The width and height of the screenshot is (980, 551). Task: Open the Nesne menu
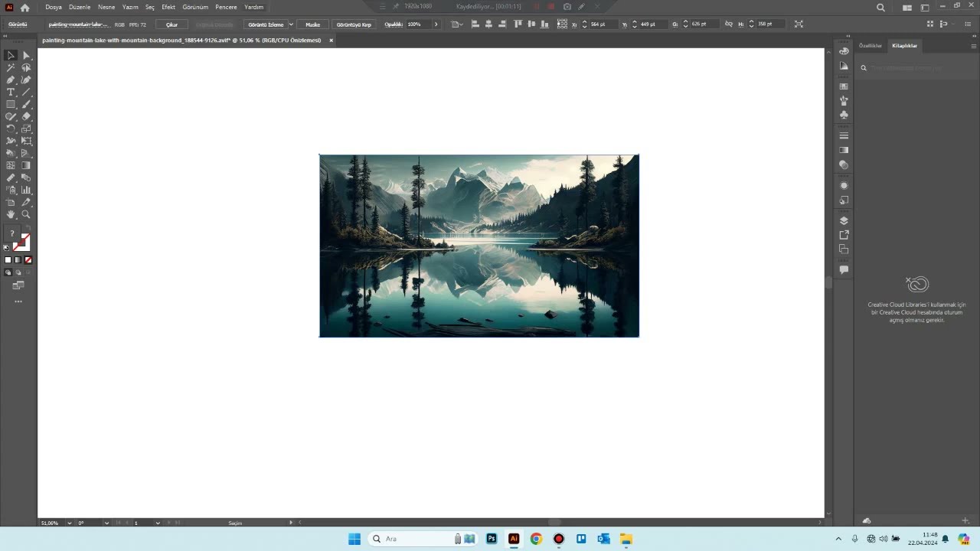click(x=106, y=7)
